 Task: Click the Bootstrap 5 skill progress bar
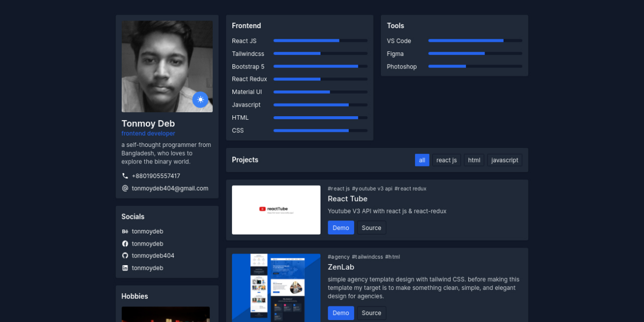pos(320,66)
